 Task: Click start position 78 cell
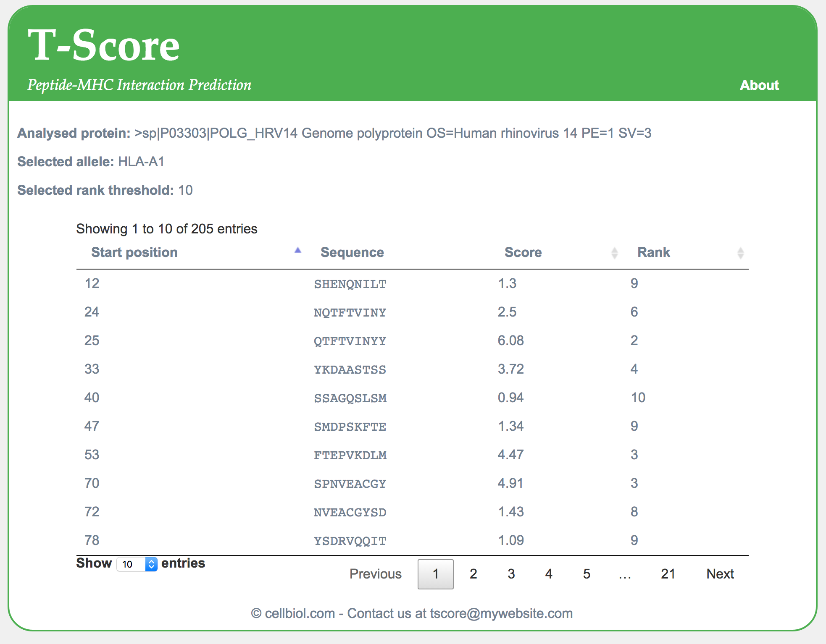[92, 540]
